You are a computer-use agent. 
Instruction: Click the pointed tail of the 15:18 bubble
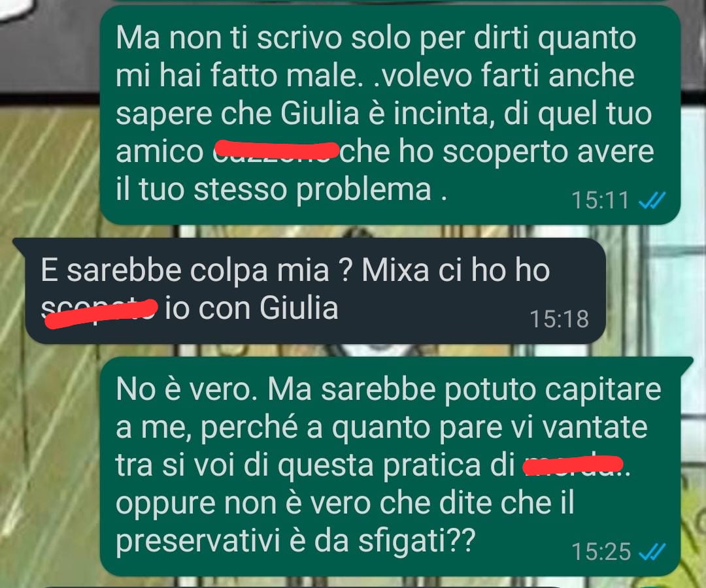[20, 244]
